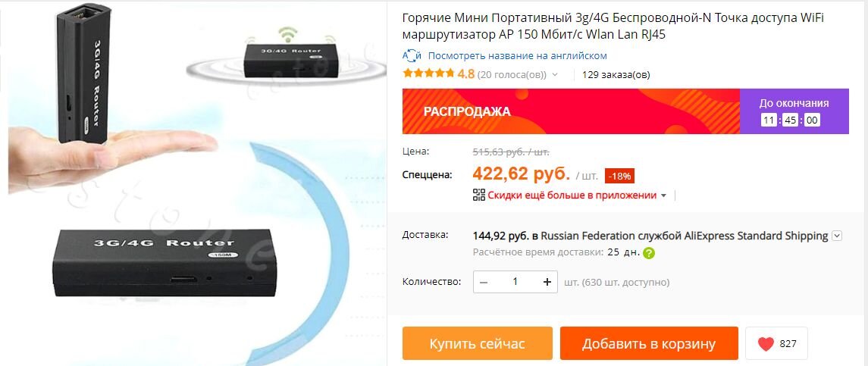The image size is (868, 366).
Task: Click the translate icon beside English title link
Action: [x=412, y=55]
